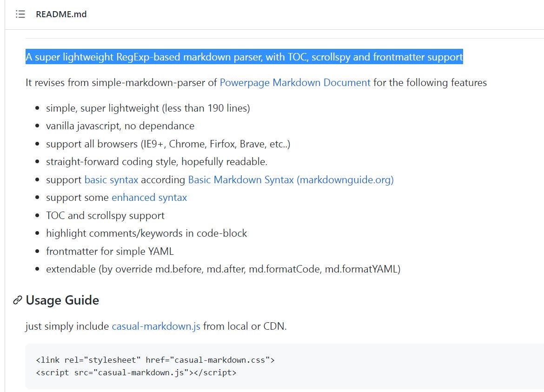This screenshot has height=392, width=544.
Task: Open the Powerpage Markdown Document link
Action: (x=295, y=83)
